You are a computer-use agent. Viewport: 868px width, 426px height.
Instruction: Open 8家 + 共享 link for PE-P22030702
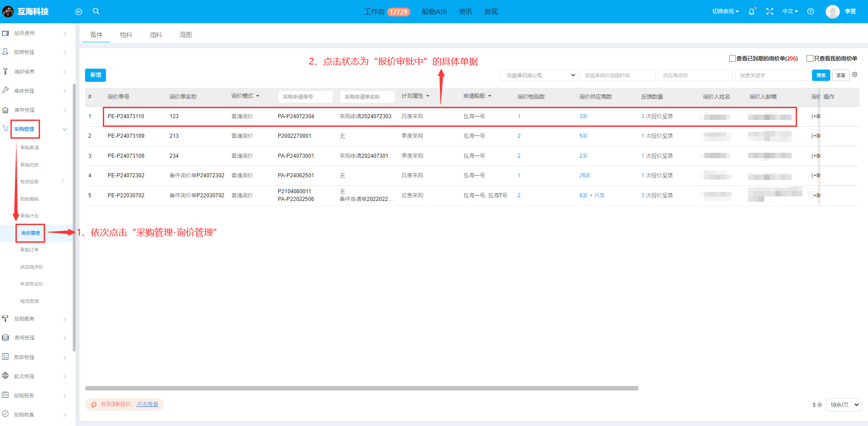[592, 195]
